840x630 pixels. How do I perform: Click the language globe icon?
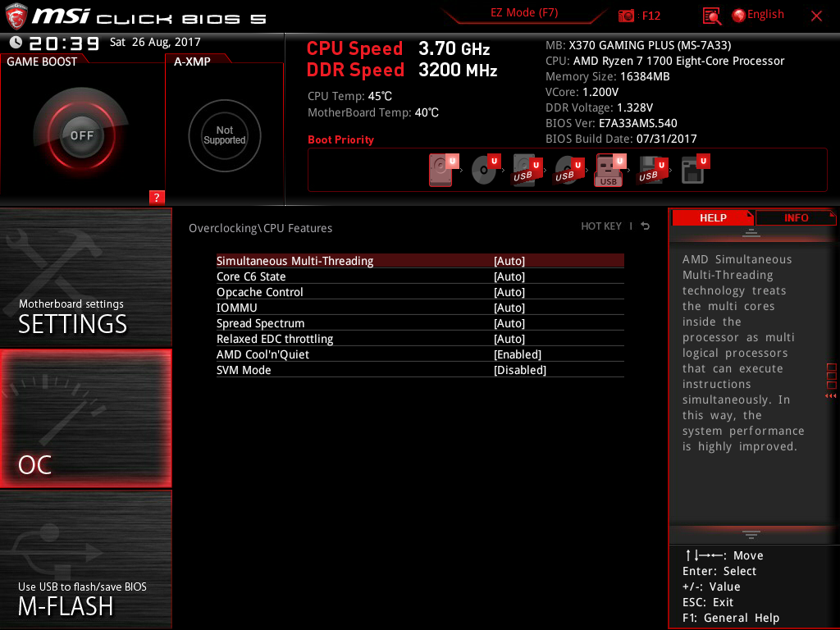click(x=738, y=16)
